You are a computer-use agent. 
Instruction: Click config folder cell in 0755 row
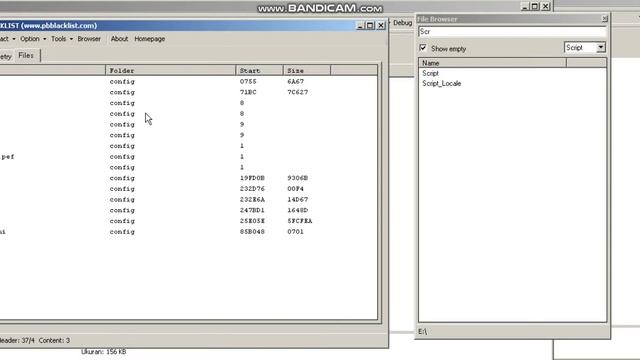point(122,82)
